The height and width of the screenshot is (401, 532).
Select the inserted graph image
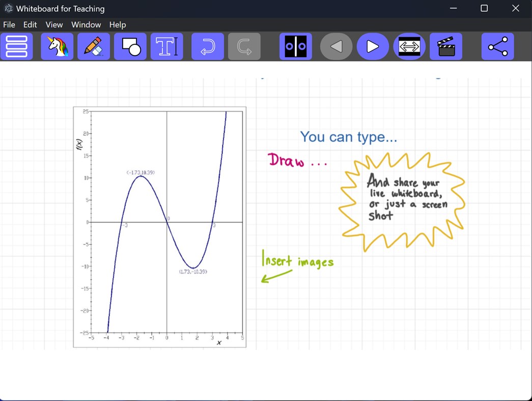click(159, 227)
